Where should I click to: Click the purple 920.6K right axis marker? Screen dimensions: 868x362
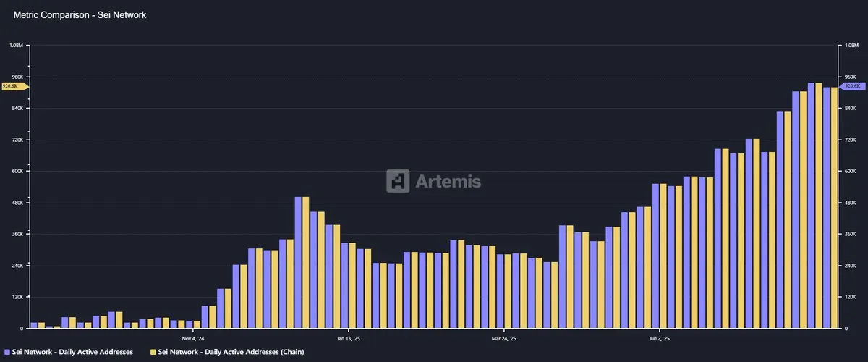tap(854, 86)
